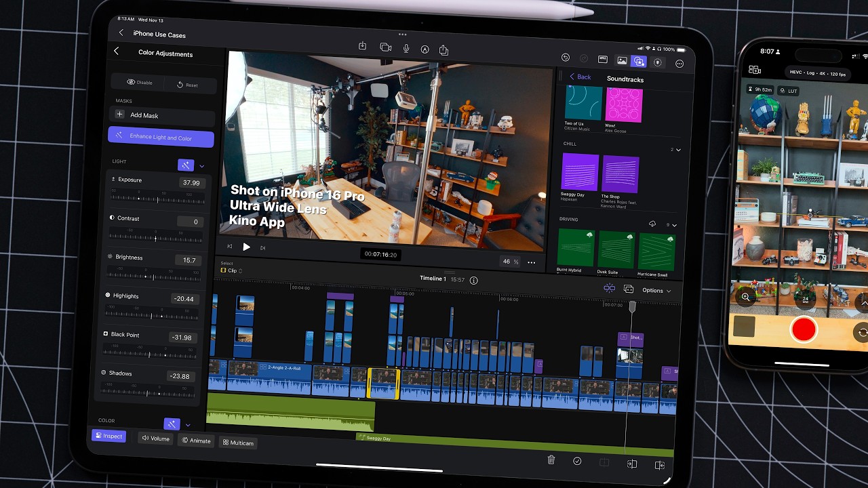Open the camera capture icon
Viewport: 868px width, 488px height.
pyautogui.click(x=386, y=47)
